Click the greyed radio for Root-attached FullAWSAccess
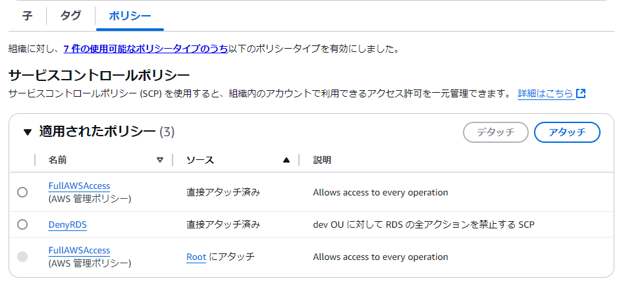Image resolution: width=644 pixels, height=283 pixels. click(x=22, y=257)
